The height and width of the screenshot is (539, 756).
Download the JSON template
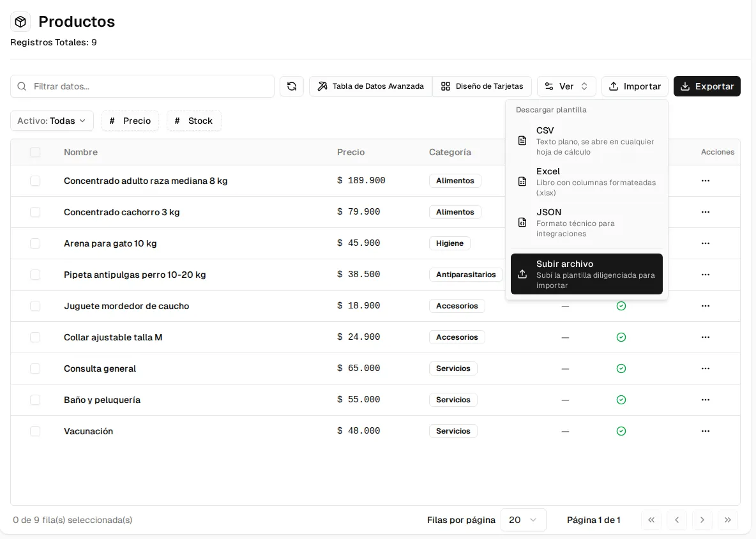pos(587,223)
